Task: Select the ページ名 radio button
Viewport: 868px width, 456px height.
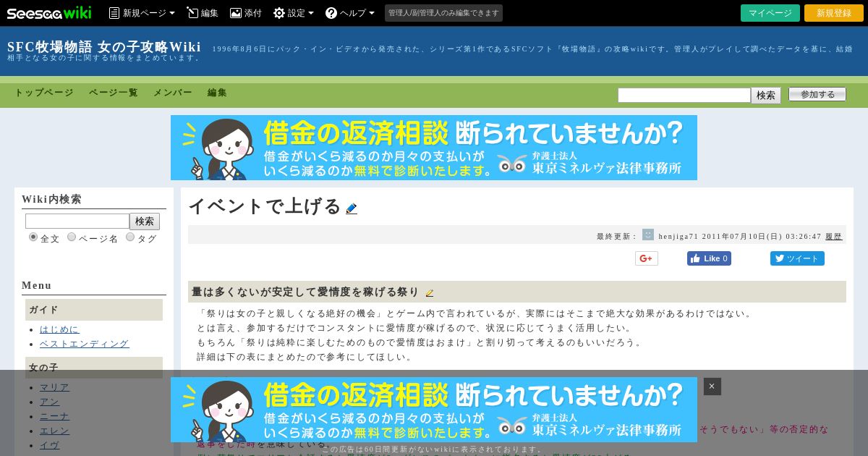Action: (x=72, y=237)
